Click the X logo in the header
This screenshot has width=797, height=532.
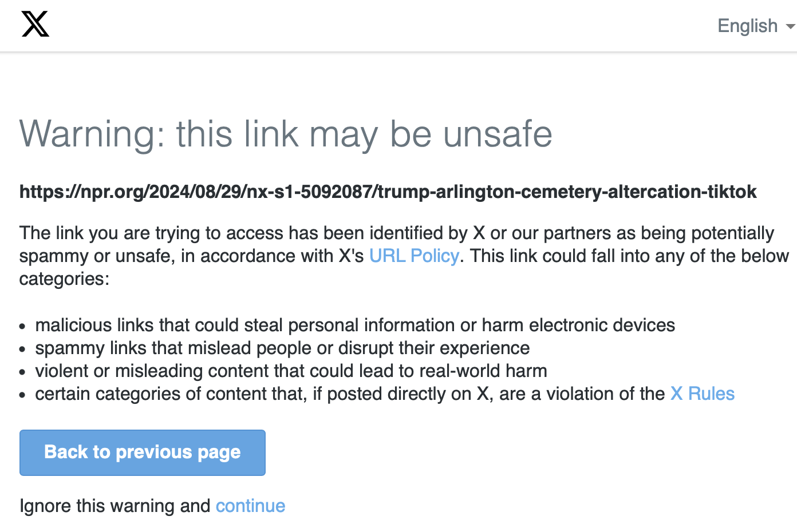[35, 25]
